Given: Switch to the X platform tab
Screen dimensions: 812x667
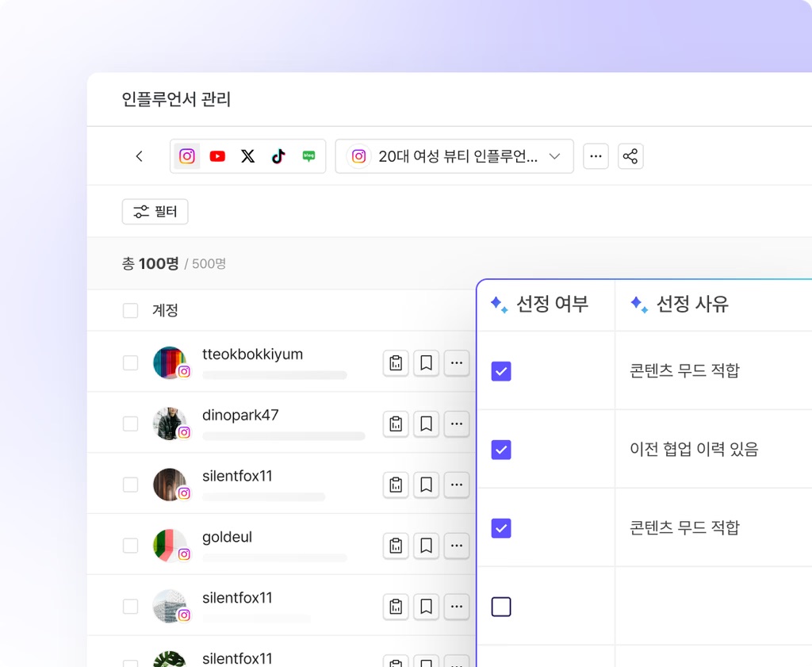Looking at the screenshot, I should 248,156.
